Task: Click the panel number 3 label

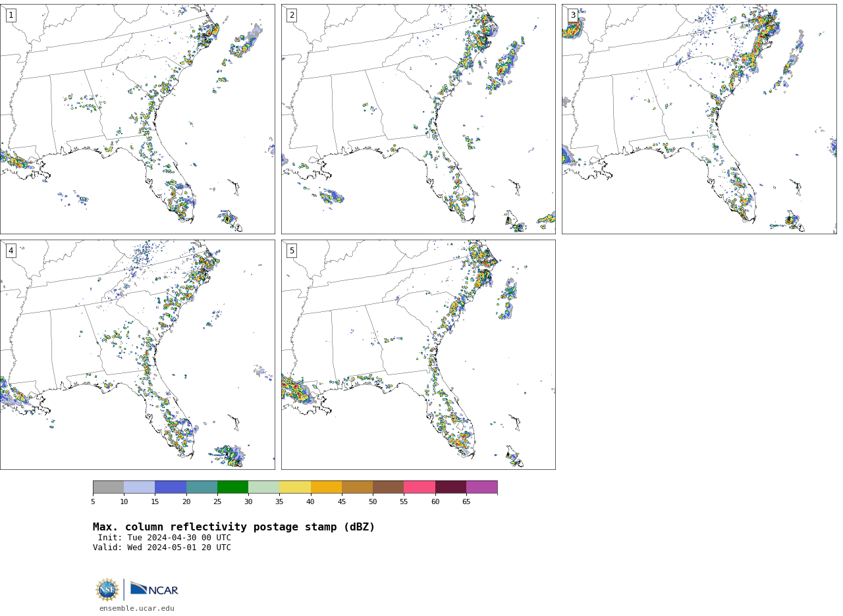Action: 573,15
